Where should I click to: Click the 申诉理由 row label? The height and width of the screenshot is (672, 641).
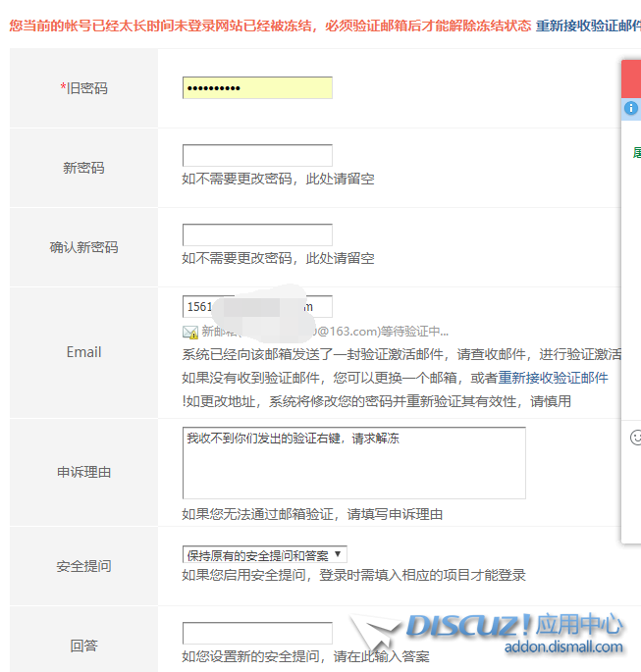[x=83, y=472]
